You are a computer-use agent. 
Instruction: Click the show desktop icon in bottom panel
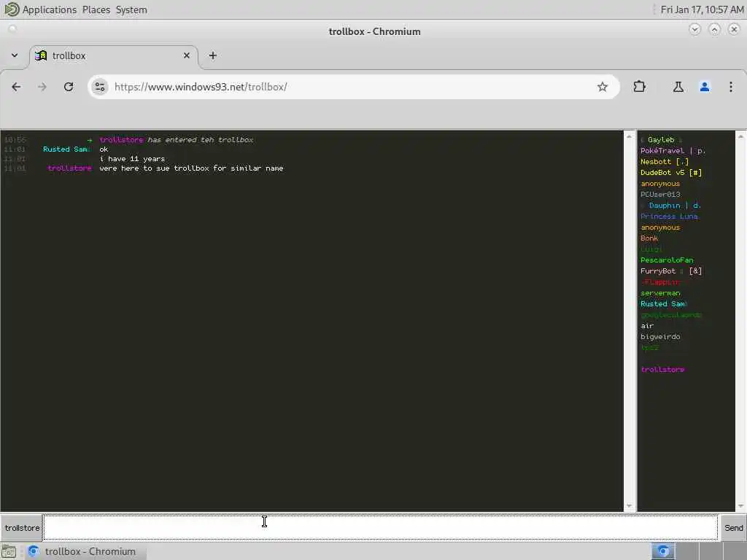pos(9,552)
